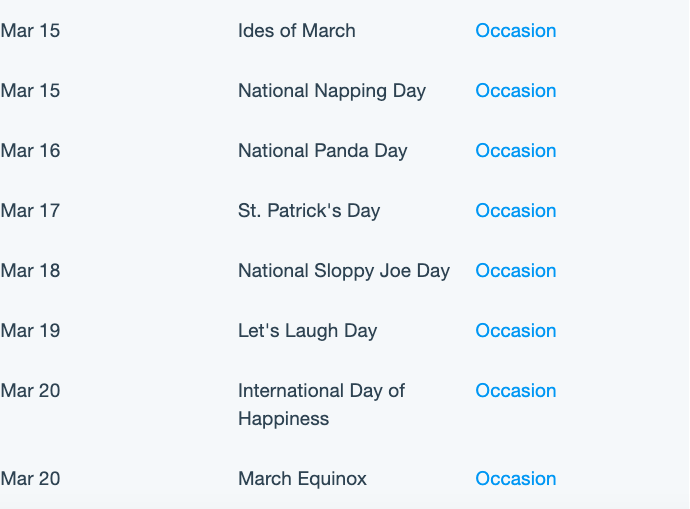Viewport: 690px width, 509px height.
Task: Click the St. Patrick's Day event name
Action: click(309, 211)
